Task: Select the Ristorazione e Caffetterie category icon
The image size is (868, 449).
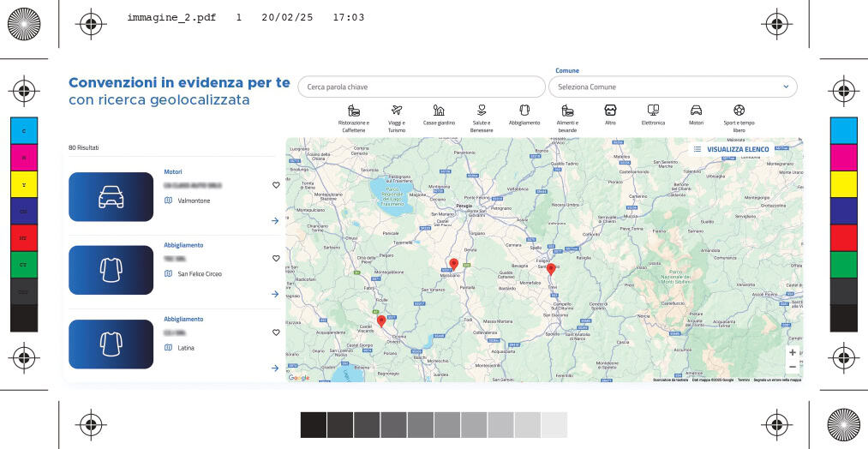Action: pos(354,111)
